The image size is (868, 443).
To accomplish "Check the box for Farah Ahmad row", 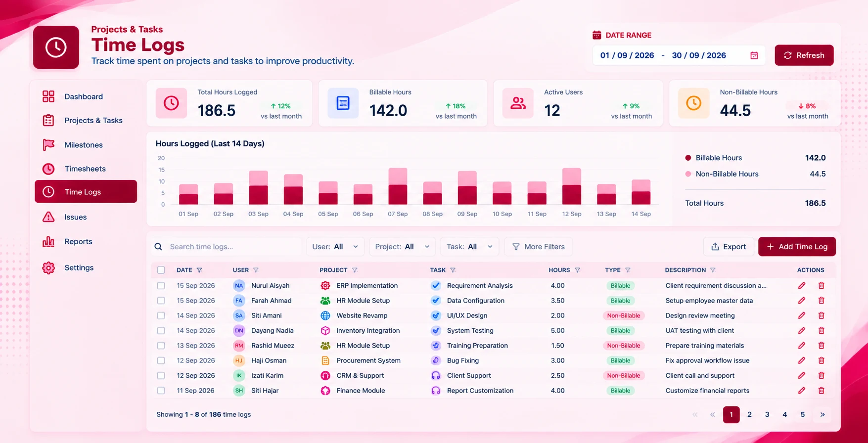I will coord(161,301).
